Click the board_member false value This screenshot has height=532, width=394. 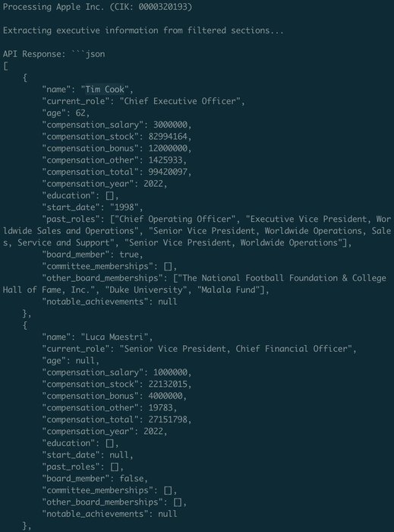click(x=131, y=478)
